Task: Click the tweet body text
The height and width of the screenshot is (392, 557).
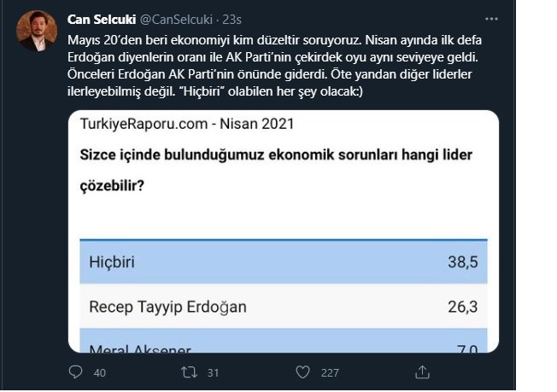Action: point(274,66)
